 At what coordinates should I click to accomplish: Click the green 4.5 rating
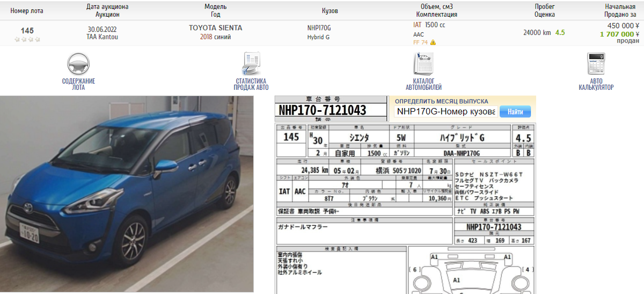click(560, 32)
